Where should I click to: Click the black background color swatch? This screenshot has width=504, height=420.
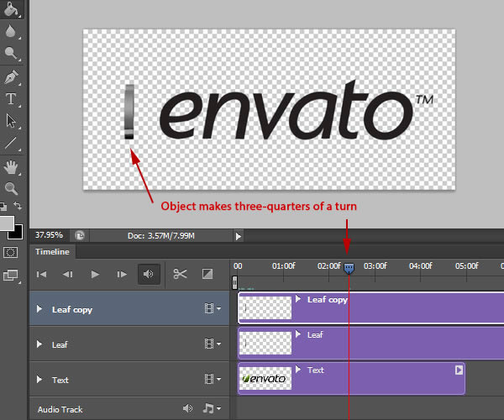coord(18,234)
